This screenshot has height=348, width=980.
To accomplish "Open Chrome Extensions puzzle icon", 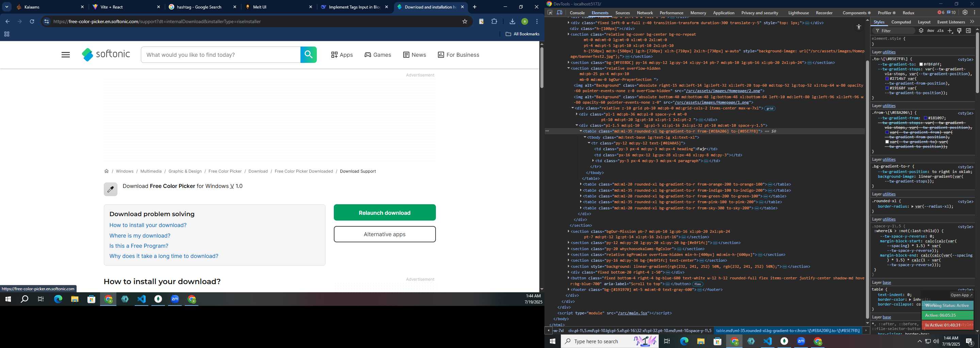I will (494, 22).
